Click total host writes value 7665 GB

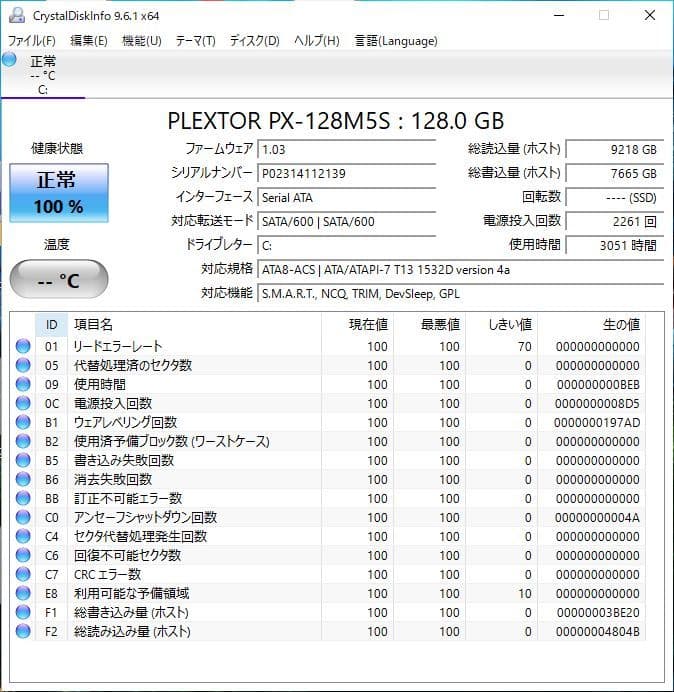click(x=614, y=173)
